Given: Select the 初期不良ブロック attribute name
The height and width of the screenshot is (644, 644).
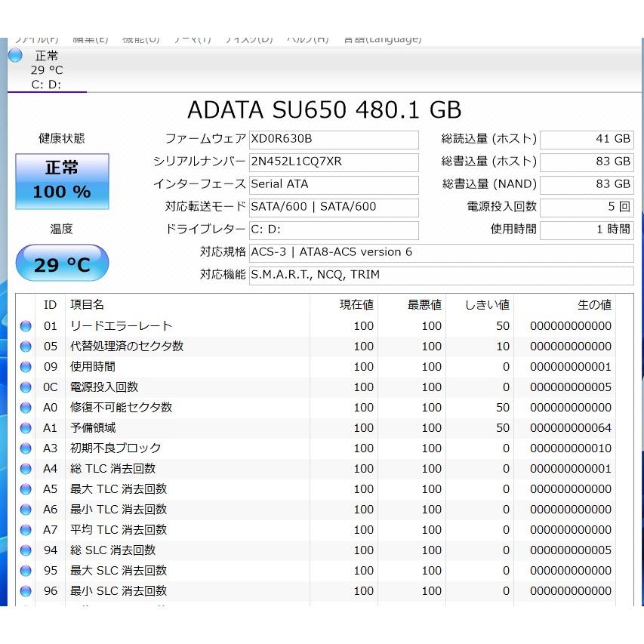Looking at the screenshot, I should click(116, 448).
